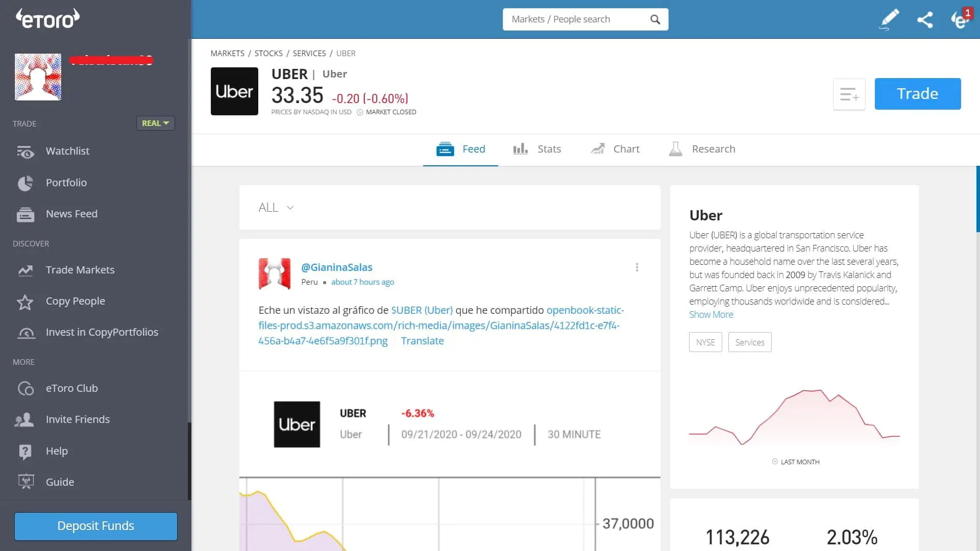Click STOCKS in the breadcrumb
980x551 pixels.
point(268,54)
